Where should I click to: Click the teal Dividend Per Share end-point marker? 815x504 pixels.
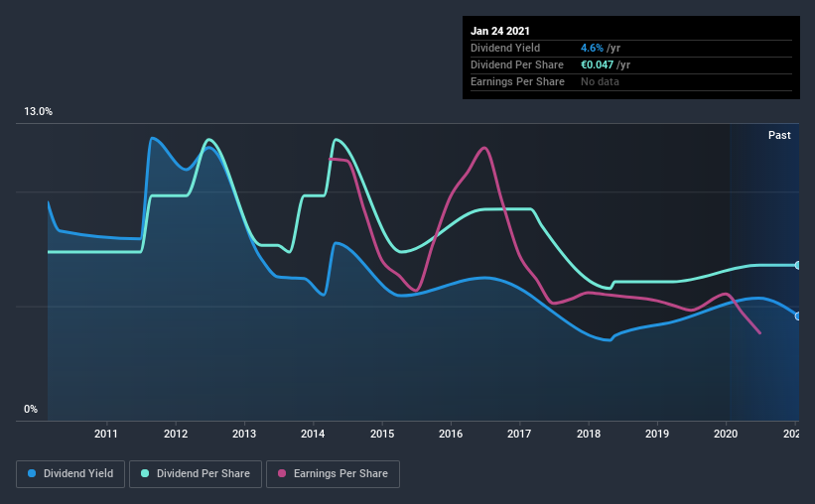[797, 266]
